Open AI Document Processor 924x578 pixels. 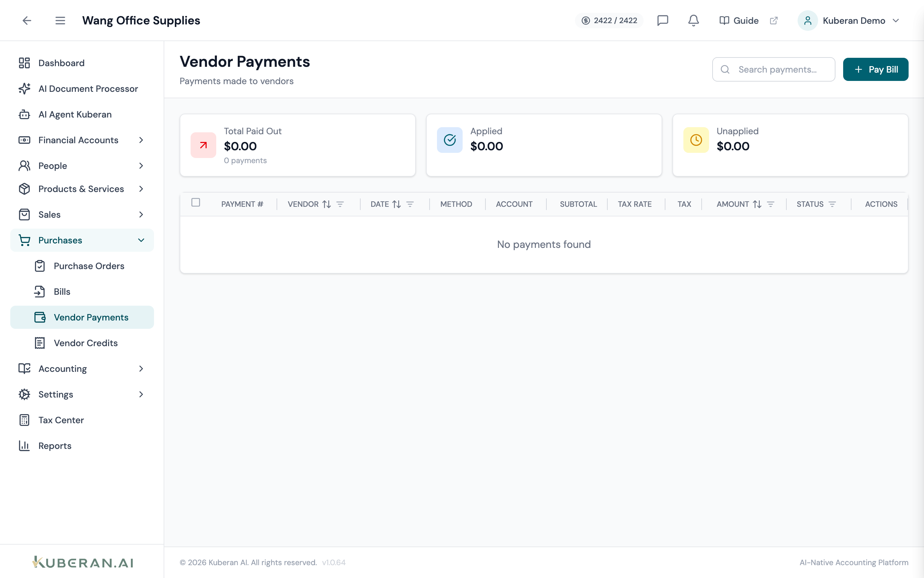82,89
